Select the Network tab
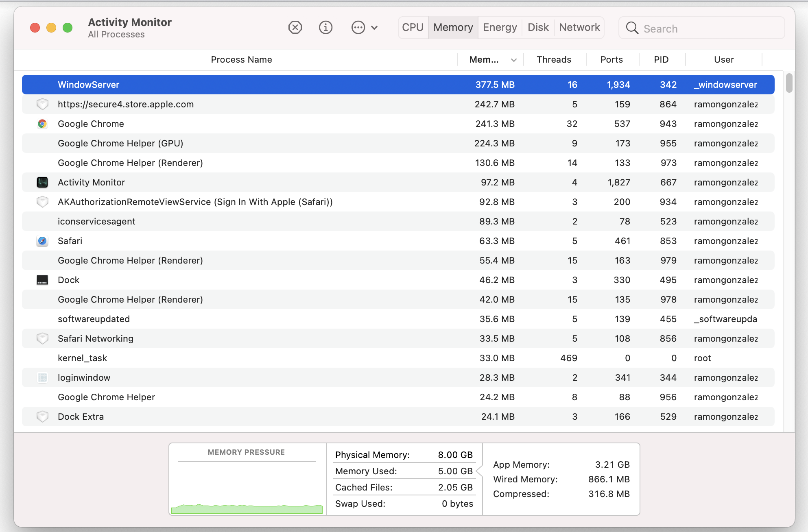The height and width of the screenshot is (532, 808). 579,28
